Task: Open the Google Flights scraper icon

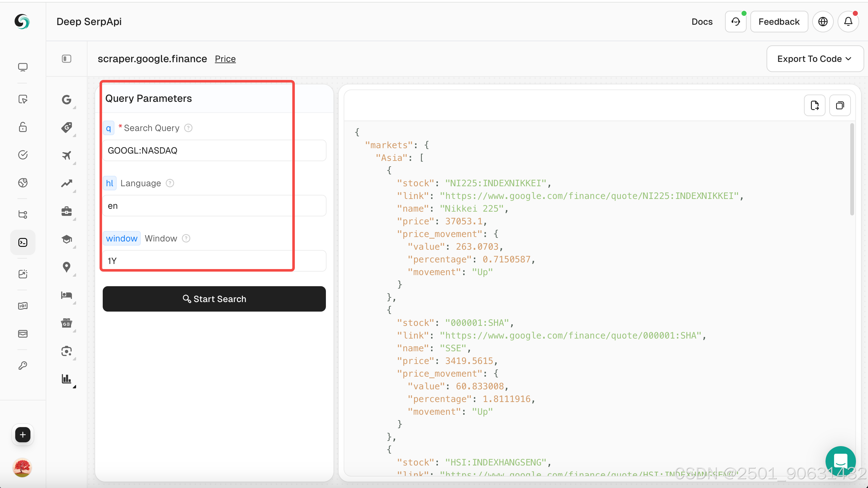Action: pyautogui.click(x=66, y=155)
